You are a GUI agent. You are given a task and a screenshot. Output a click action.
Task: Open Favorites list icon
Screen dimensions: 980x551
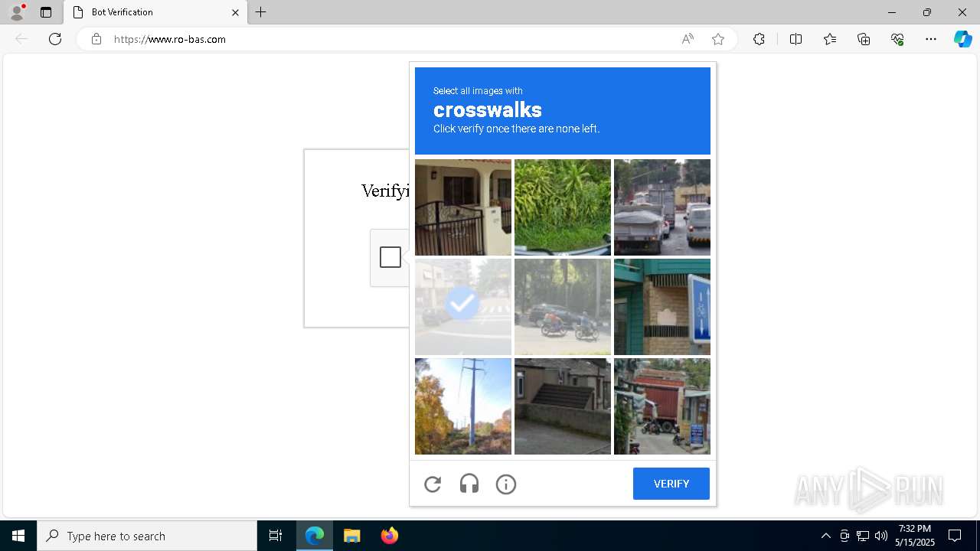[x=830, y=39]
